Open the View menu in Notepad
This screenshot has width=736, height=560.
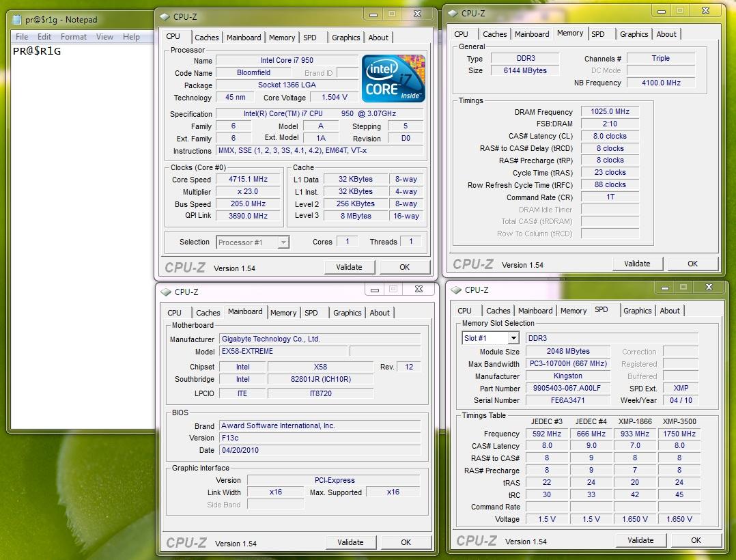104,37
